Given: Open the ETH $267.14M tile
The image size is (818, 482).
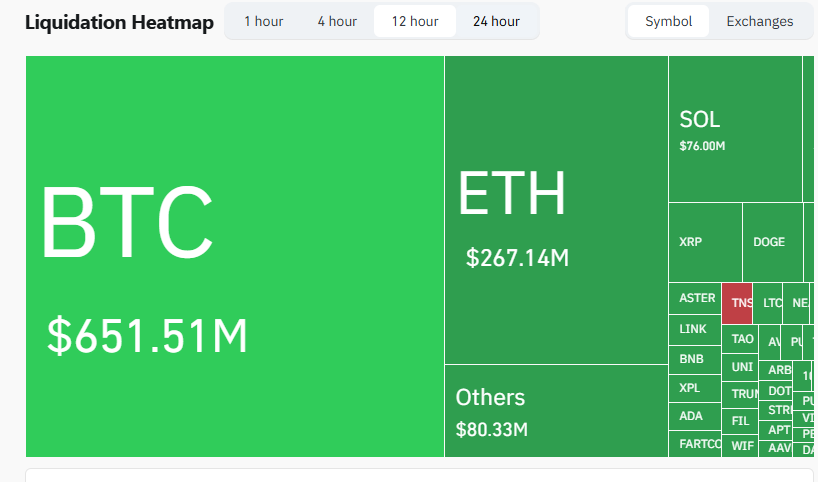Looking at the screenshot, I should point(556,210).
